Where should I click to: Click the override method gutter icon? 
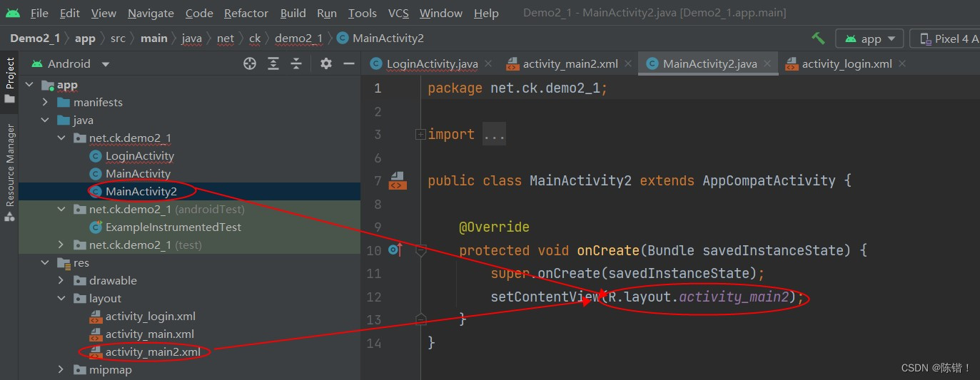[x=395, y=250]
